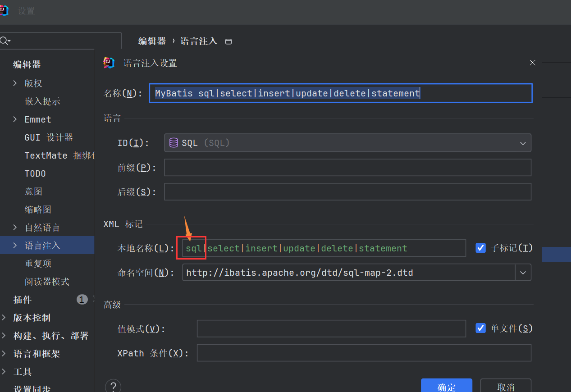Click into the XPath 条件 field
The width and height of the screenshot is (571, 392).
[364, 353]
